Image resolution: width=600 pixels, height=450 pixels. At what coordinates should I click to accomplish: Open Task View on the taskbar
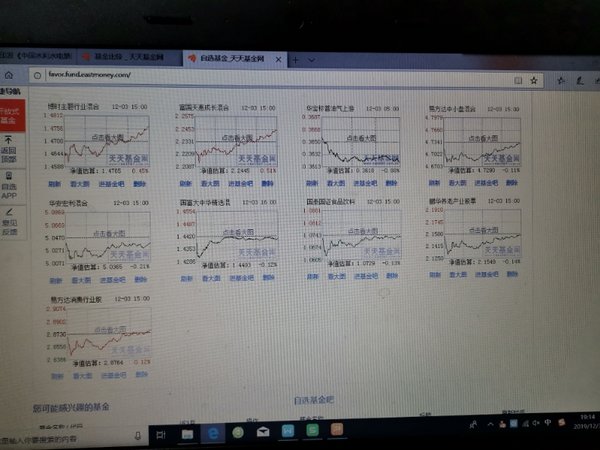[x=161, y=435]
